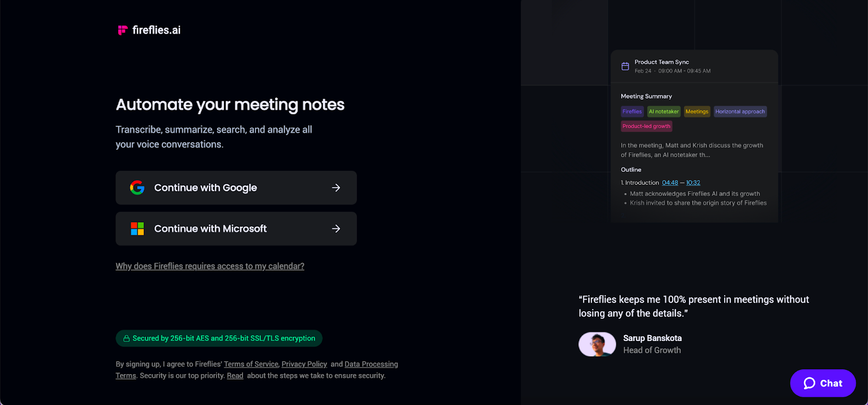Click Sarup Banskota's profile photo

click(x=597, y=344)
